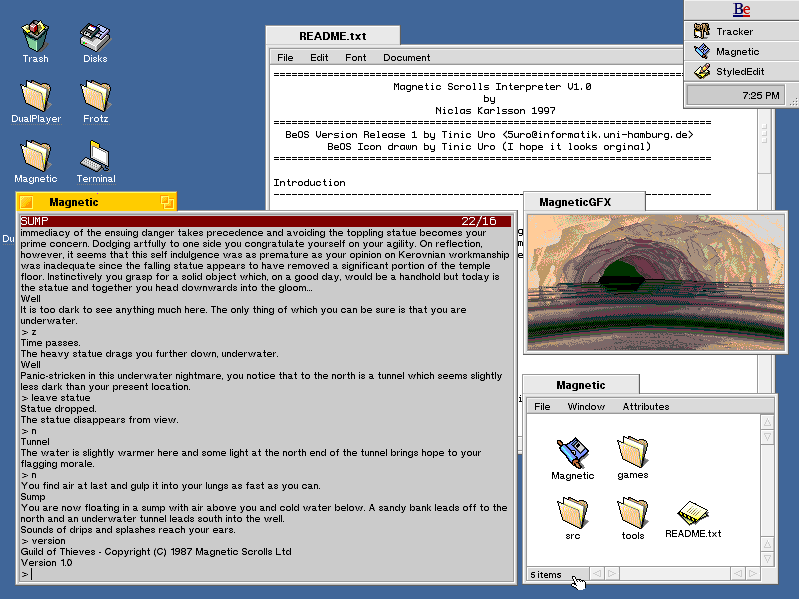Viewport: 800px width, 600px height.
Task: Click the zoom button on Magnetic game window title tab
Action: [x=166, y=203]
